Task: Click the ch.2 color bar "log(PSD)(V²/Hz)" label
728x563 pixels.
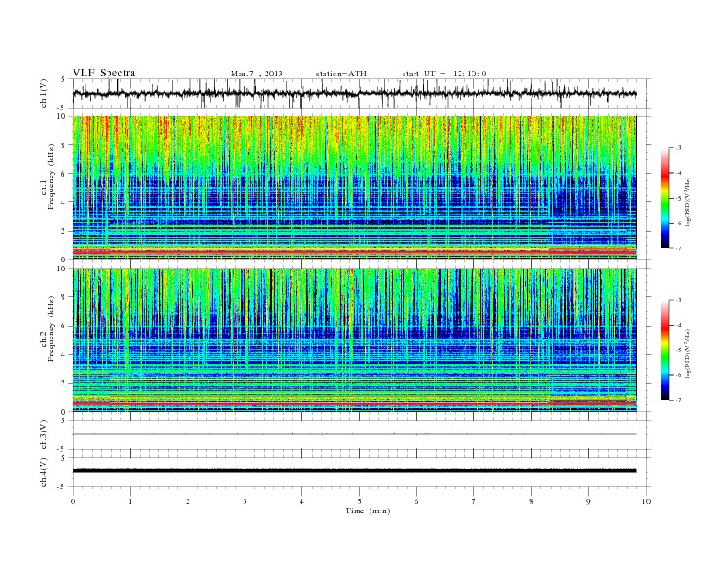Action: point(688,353)
